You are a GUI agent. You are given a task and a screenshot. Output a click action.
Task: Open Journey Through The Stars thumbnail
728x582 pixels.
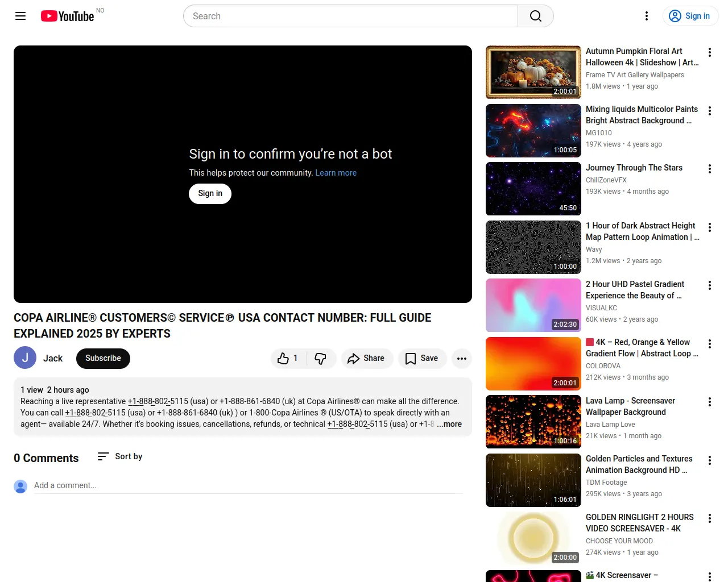click(x=533, y=189)
